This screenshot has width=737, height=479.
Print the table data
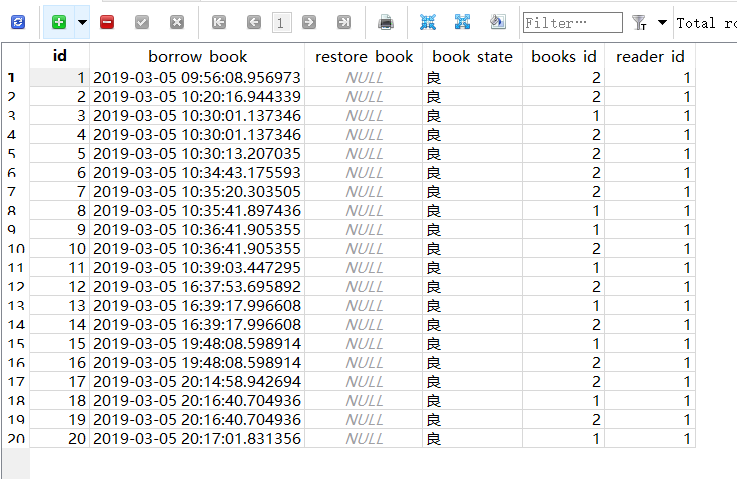(386, 22)
